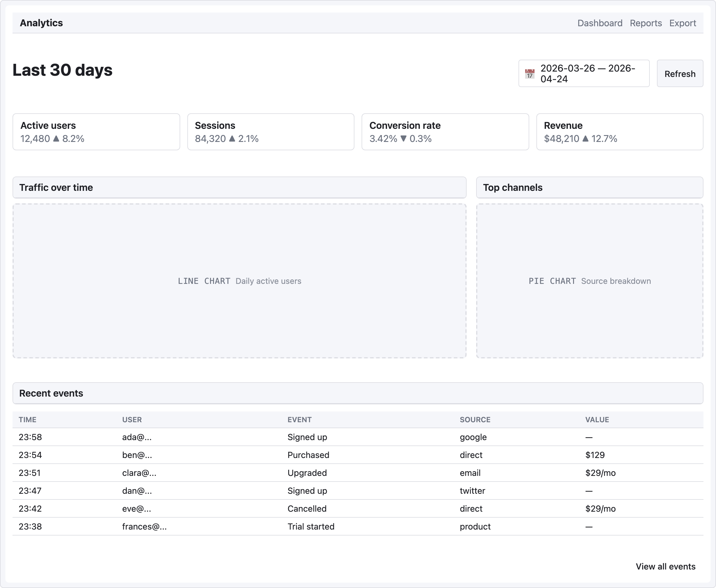Click the calendar icon in the date picker
Screen dimensions: 716x588
tap(529, 73)
